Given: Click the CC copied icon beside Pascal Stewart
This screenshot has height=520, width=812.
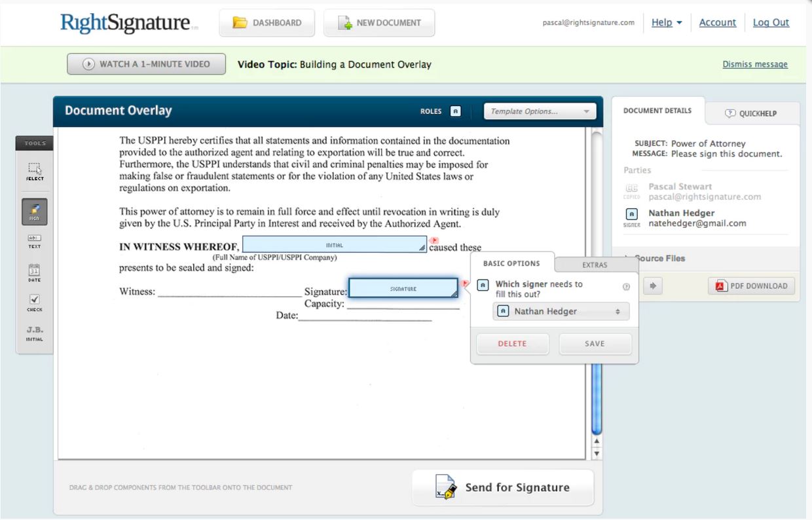Looking at the screenshot, I should click(x=631, y=189).
